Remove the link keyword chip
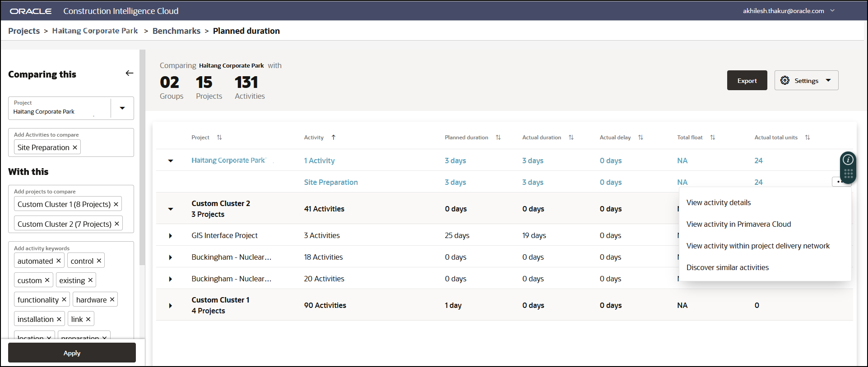 (88, 319)
